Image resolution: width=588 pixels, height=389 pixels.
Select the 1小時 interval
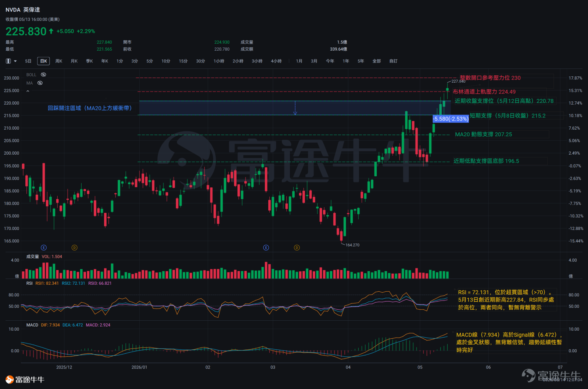coord(219,61)
